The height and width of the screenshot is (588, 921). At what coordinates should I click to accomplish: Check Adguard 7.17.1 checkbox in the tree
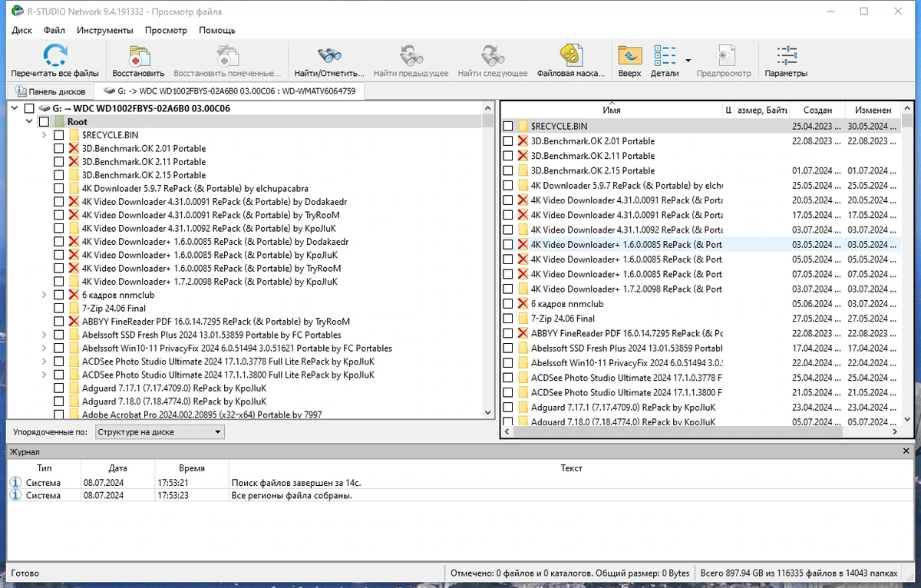click(x=58, y=388)
